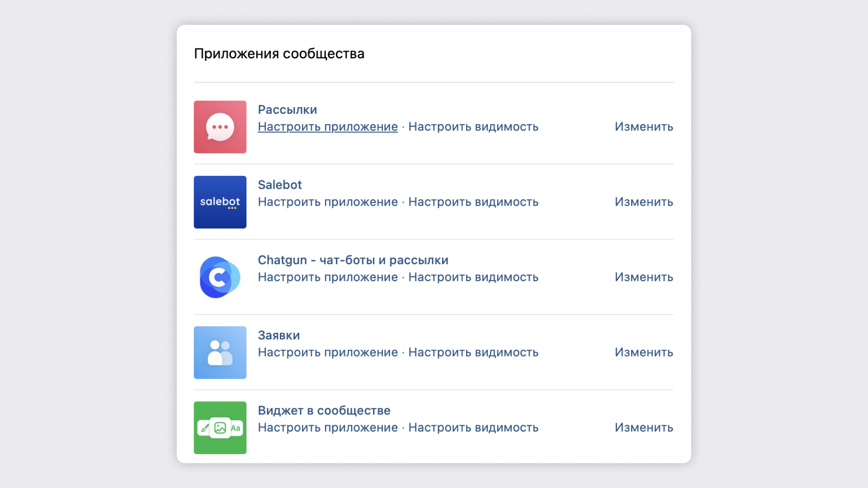This screenshot has height=488, width=868.
Task: Click Изменить in the Рассылки row
Action: (x=644, y=127)
